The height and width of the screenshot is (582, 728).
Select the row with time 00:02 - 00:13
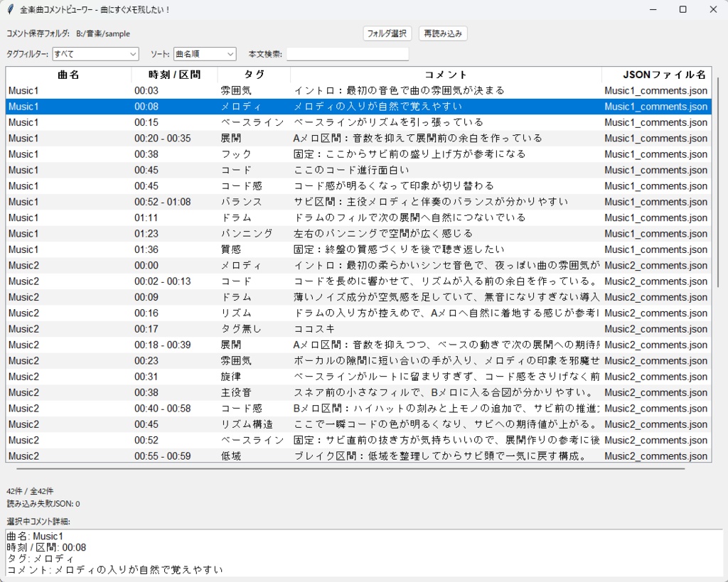point(358,281)
